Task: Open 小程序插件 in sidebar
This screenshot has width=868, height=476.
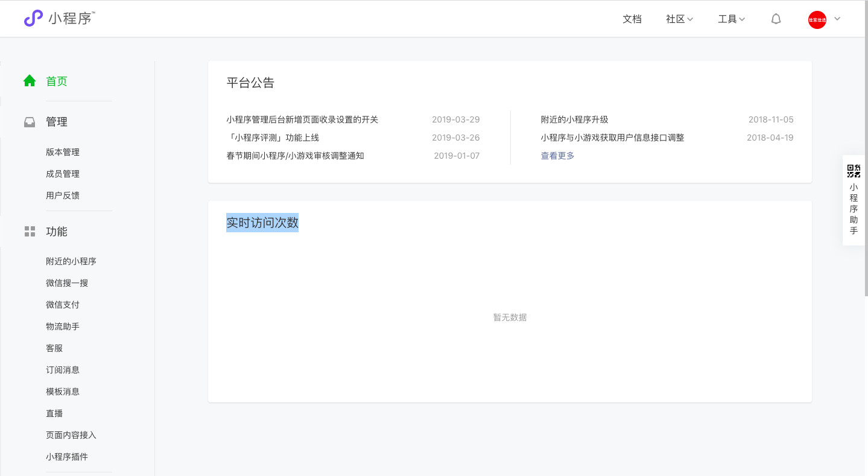Action: 67,457
